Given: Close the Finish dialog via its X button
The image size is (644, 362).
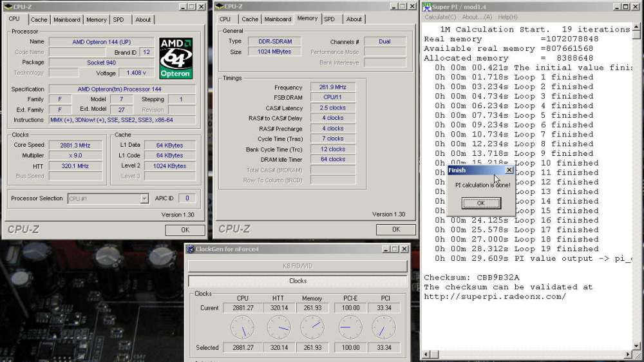Looking at the screenshot, I should [x=509, y=170].
